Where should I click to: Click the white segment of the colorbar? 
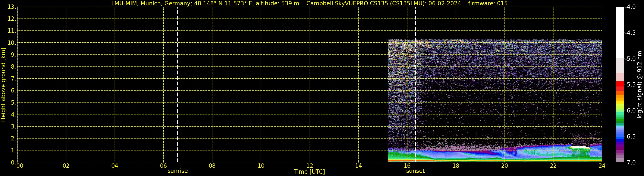(620, 32)
